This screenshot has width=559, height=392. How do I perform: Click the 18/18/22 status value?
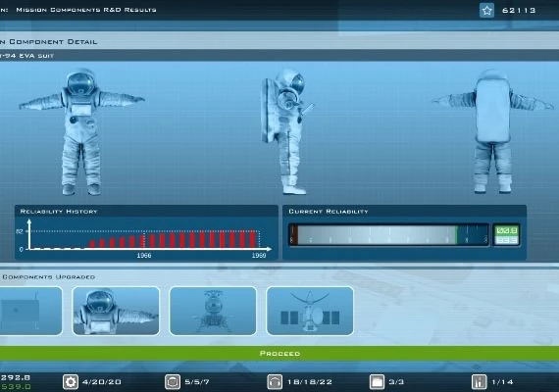[310, 382]
